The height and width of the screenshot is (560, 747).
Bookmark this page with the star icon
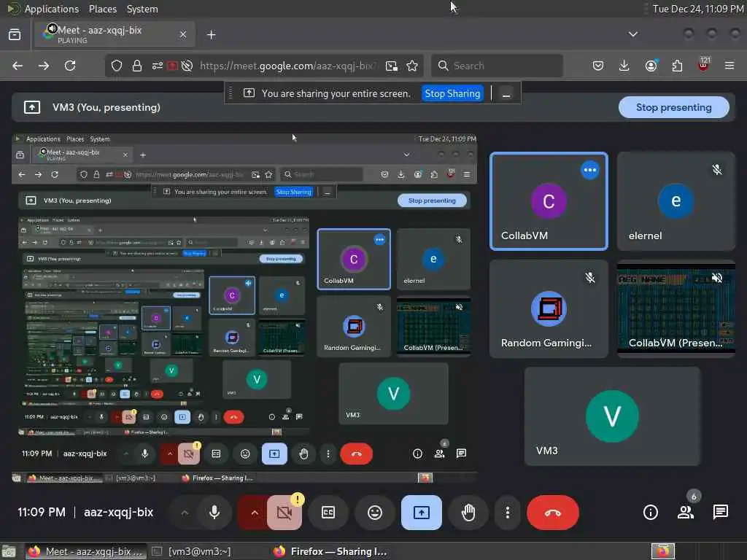click(x=412, y=66)
